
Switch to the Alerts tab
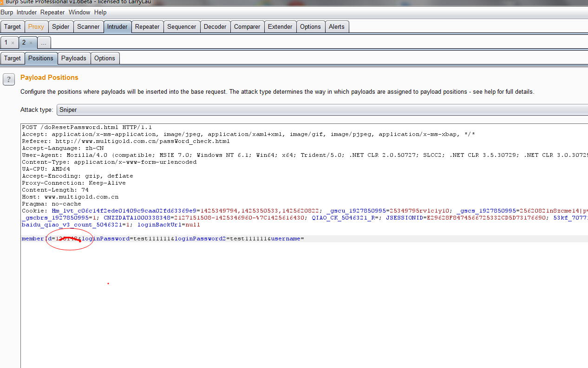(x=337, y=27)
